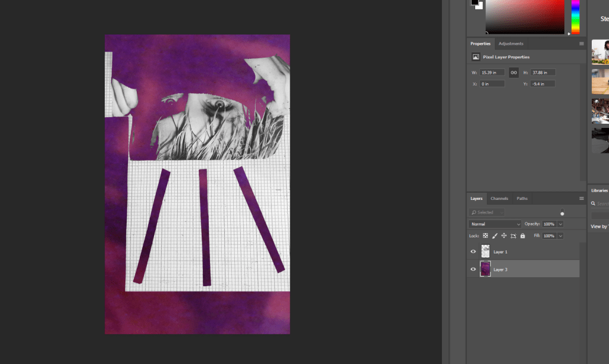Image resolution: width=609 pixels, height=364 pixels.
Task: Open the Normal blend mode dropdown
Action: click(495, 224)
